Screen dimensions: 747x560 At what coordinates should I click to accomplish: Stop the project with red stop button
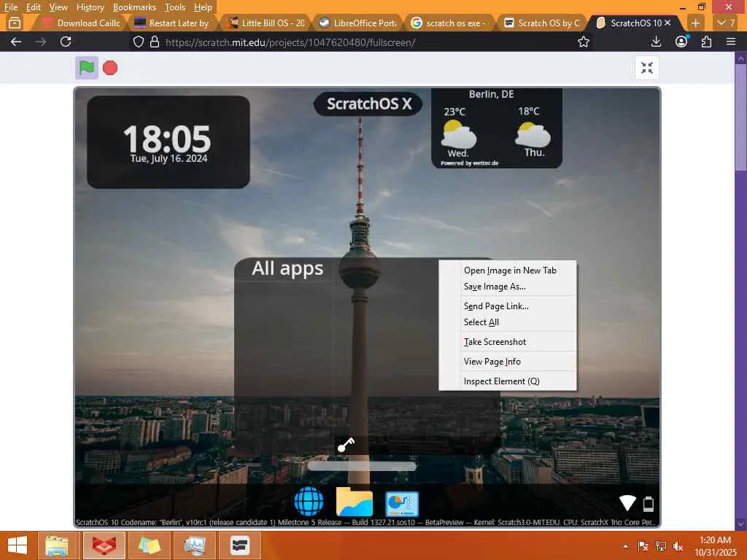(x=110, y=68)
